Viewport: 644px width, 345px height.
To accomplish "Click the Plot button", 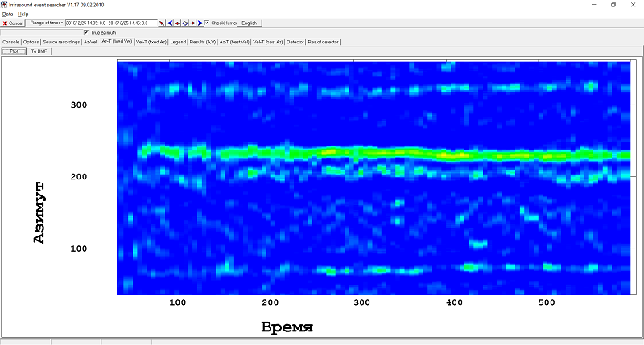I will (13, 51).
